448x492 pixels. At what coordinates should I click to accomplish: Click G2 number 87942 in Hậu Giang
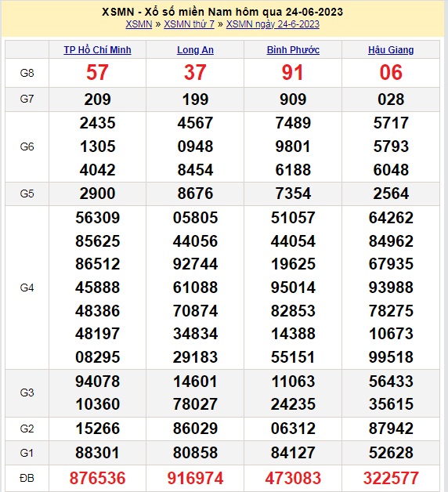[391, 429]
